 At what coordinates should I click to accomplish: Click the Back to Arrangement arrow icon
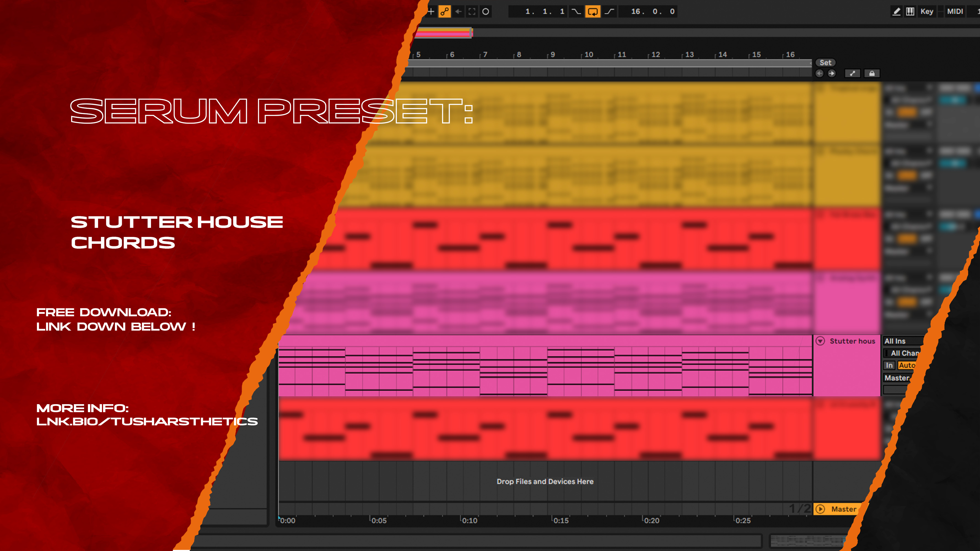458,11
